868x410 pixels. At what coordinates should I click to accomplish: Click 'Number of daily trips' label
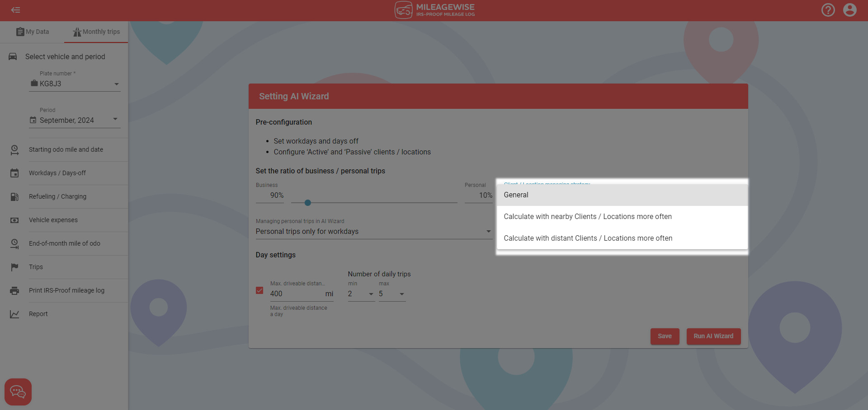379,274
